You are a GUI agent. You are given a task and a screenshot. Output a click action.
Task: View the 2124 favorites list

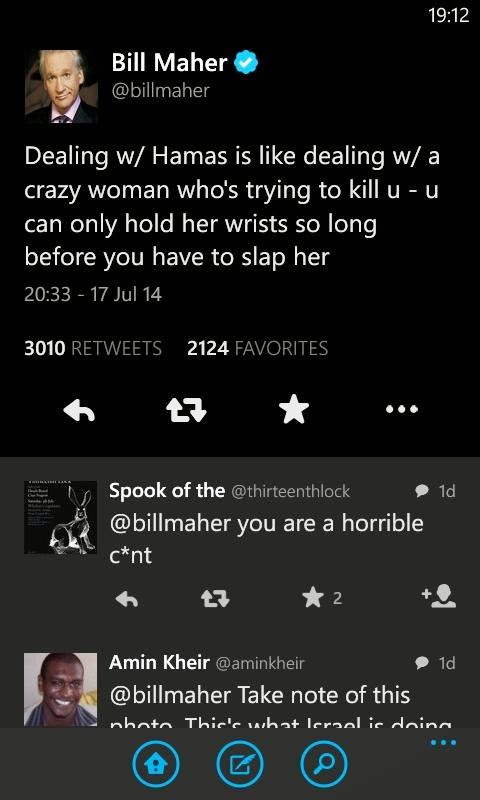click(x=258, y=348)
